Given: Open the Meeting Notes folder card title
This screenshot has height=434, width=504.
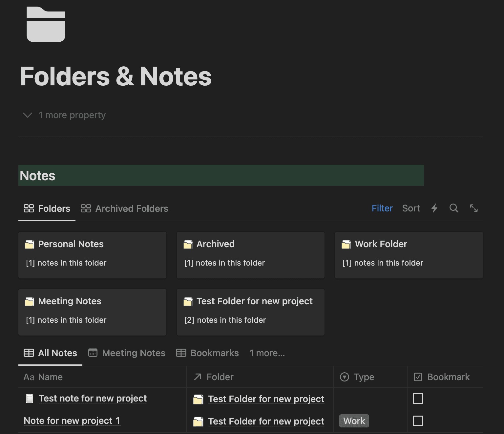Looking at the screenshot, I should (70, 301).
